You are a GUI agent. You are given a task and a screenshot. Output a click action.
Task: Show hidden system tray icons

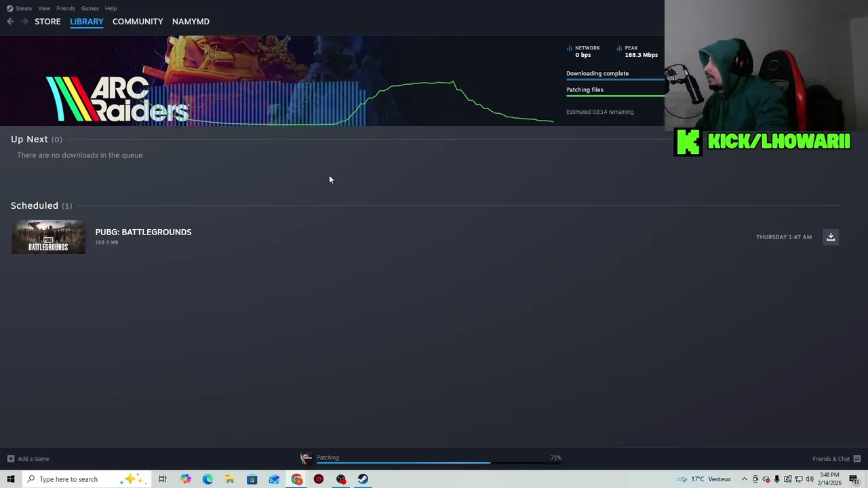click(744, 479)
